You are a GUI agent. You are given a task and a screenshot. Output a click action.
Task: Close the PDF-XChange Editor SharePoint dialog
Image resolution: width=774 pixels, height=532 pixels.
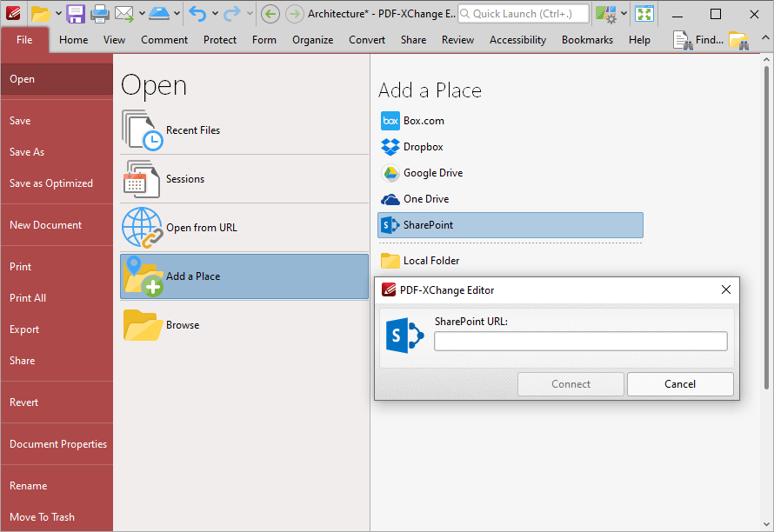pyautogui.click(x=726, y=289)
